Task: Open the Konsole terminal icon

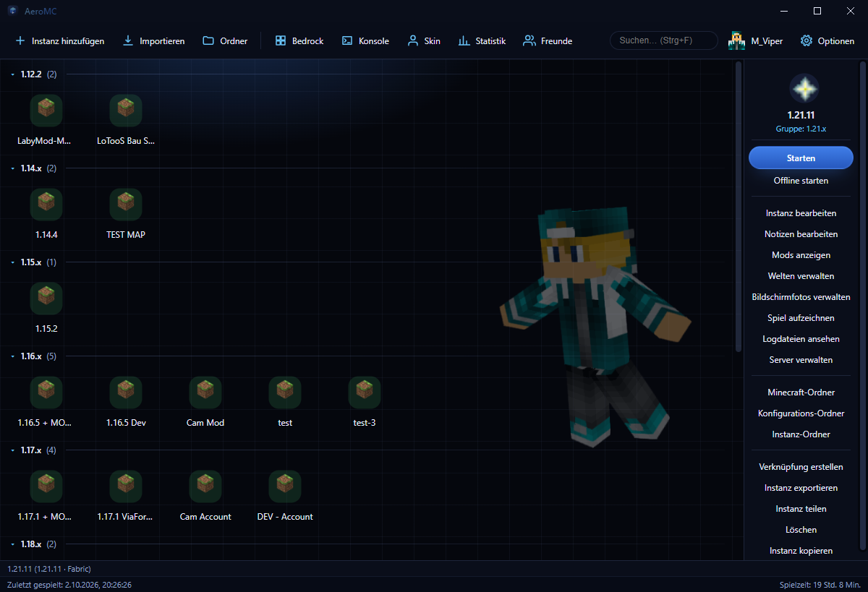Action: point(347,41)
